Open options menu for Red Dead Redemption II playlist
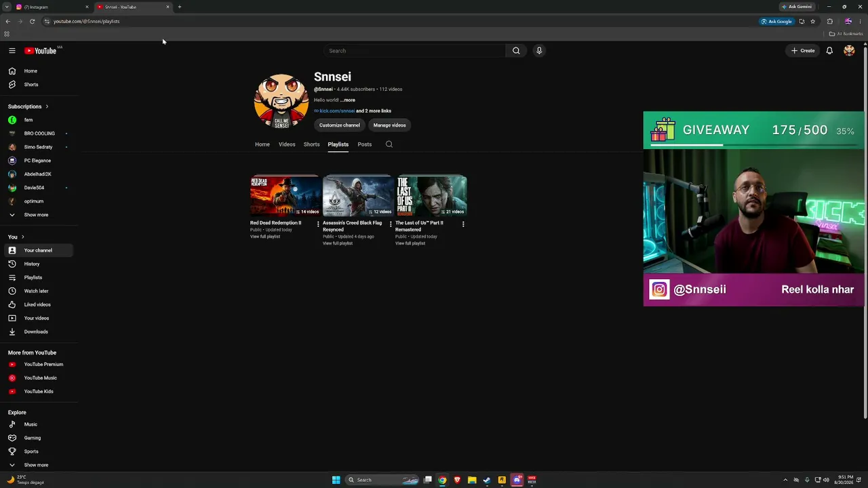This screenshot has width=868, height=488. tap(318, 224)
